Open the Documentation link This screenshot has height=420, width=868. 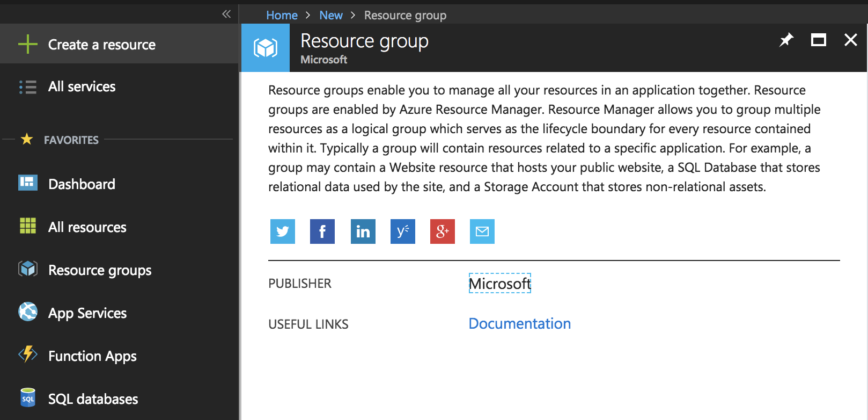click(520, 323)
